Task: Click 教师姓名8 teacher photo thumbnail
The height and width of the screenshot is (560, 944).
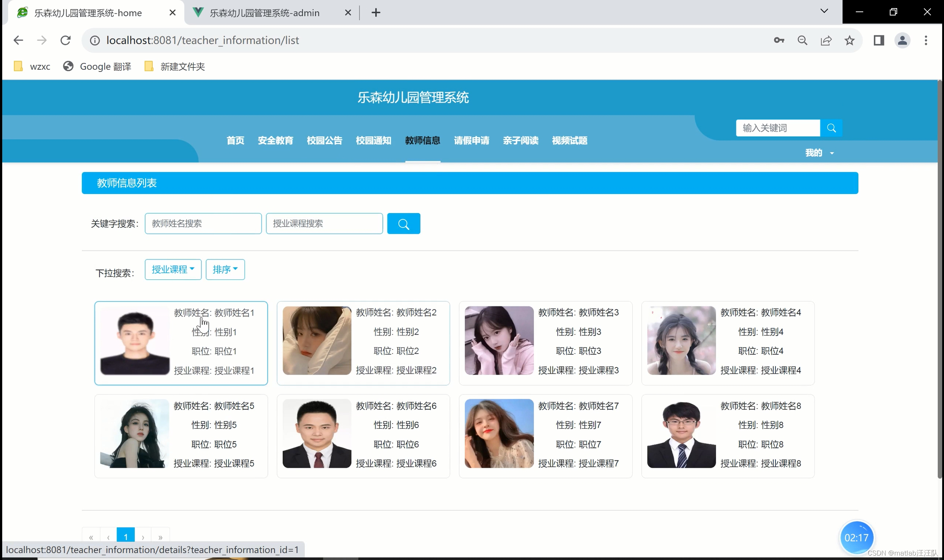Action: click(x=681, y=434)
